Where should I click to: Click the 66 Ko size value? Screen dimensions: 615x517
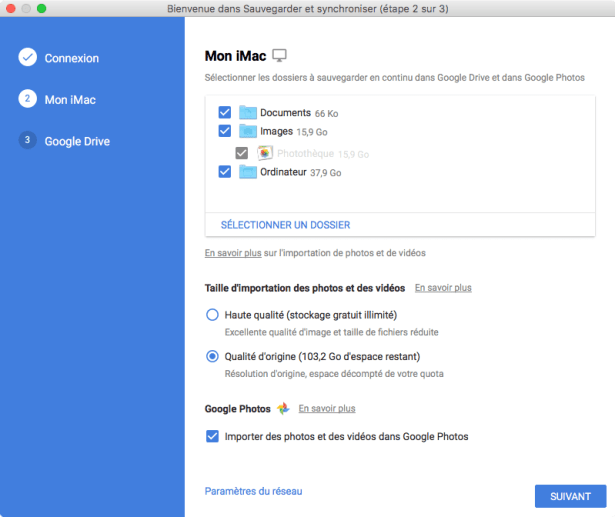326,114
